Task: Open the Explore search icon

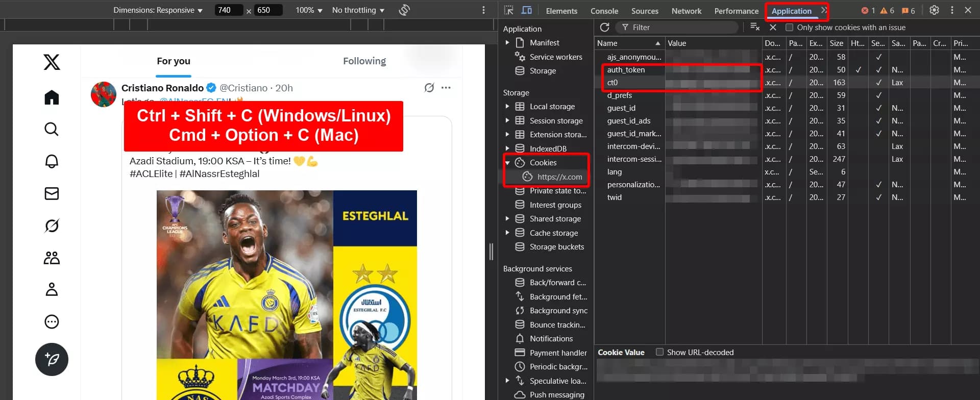Action: click(x=52, y=129)
